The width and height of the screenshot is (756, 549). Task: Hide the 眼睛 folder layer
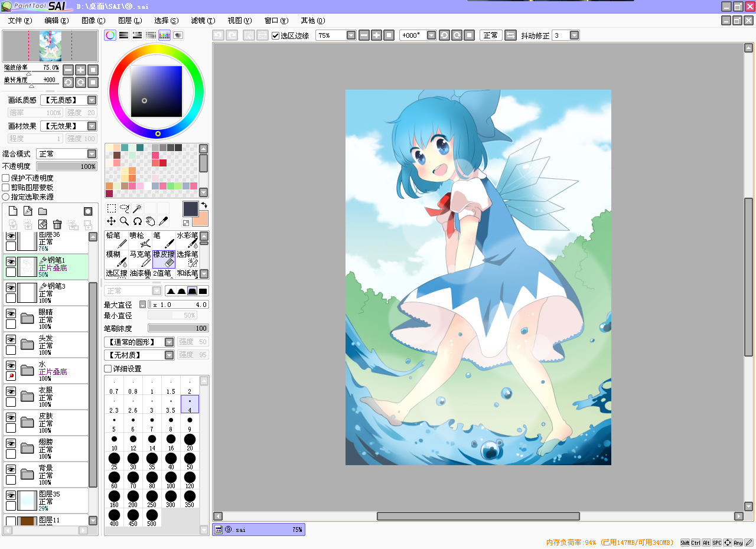tap(11, 313)
